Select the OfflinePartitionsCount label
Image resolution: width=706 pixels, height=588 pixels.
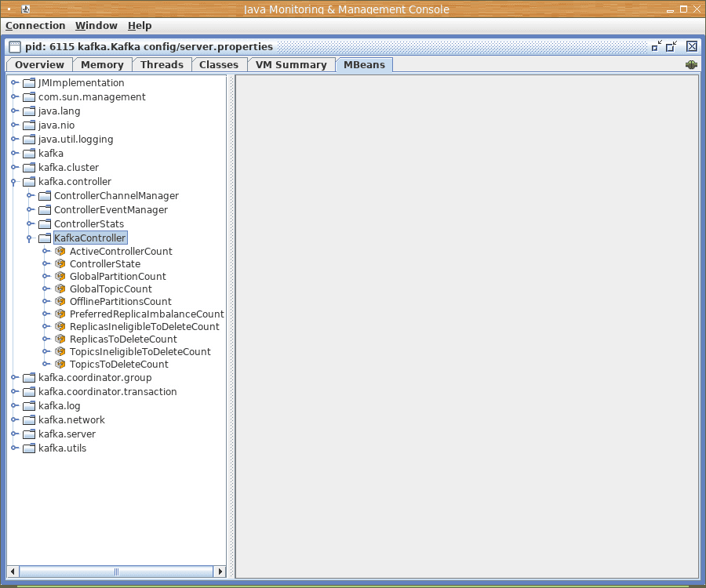(x=121, y=301)
